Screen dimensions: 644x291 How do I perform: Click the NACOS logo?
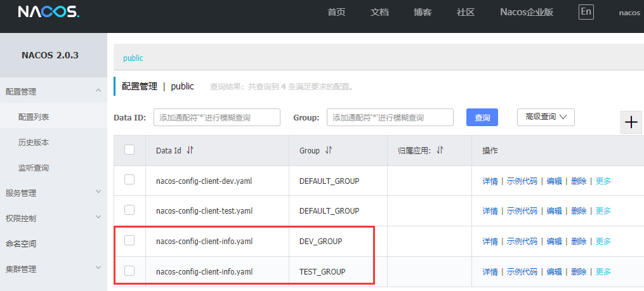(x=48, y=12)
